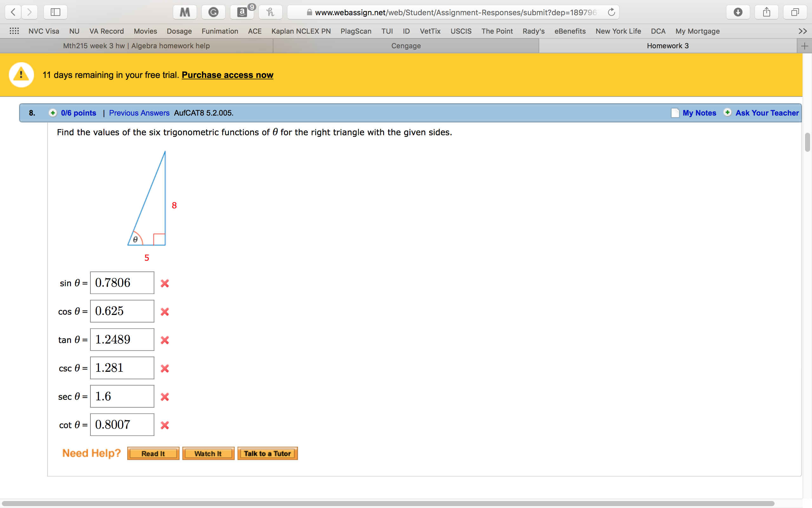Open the Funimation bookmark

pyautogui.click(x=220, y=31)
